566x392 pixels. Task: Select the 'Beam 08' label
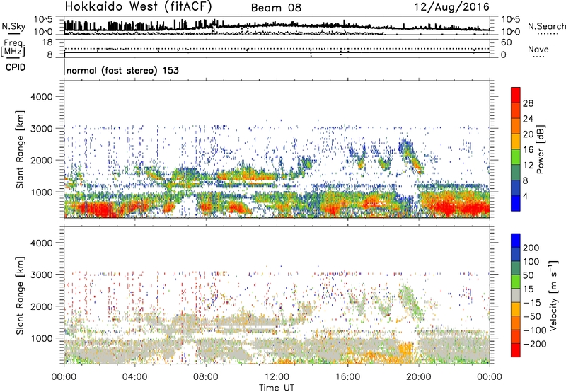[276, 8]
